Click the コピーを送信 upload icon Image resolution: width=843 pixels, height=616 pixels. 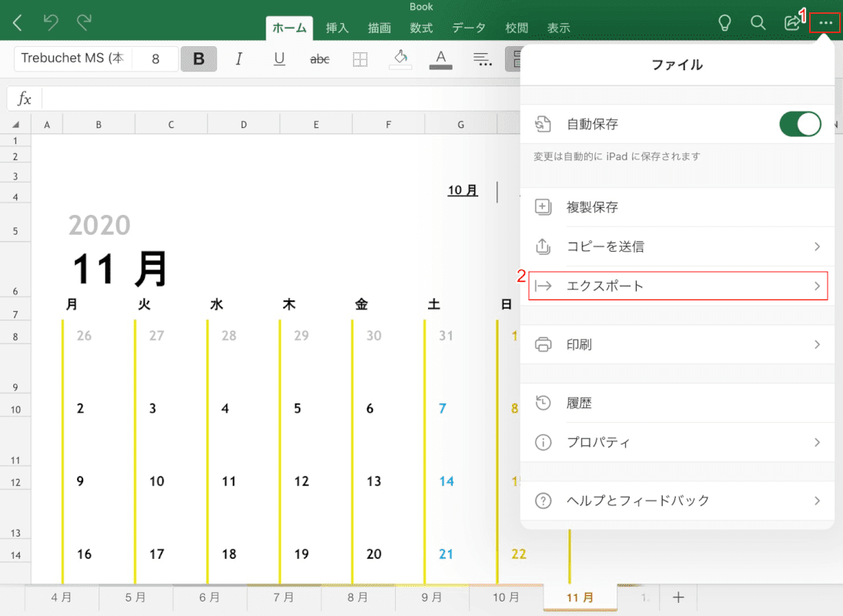tap(543, 246)
